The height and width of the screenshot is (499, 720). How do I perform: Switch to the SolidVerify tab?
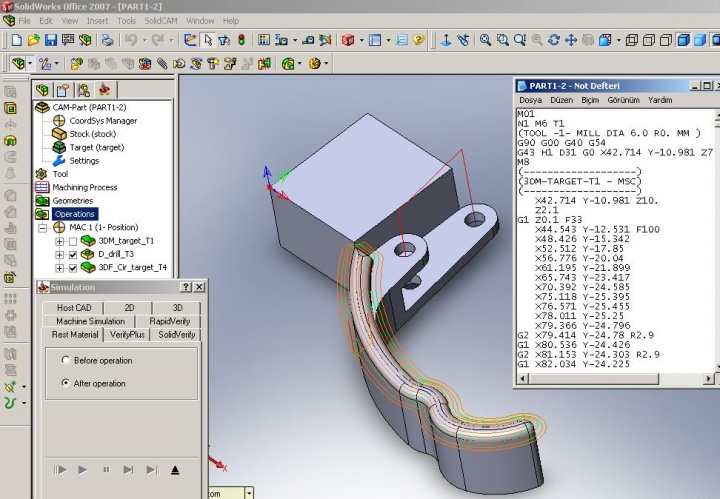[x=177, y=334]
